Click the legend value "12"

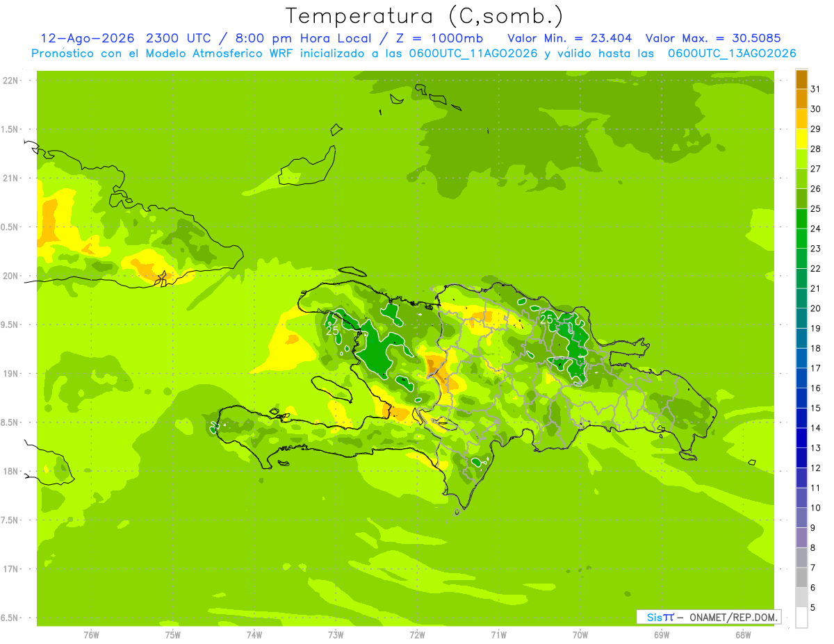pyautogui.click(x=816, y=468)
